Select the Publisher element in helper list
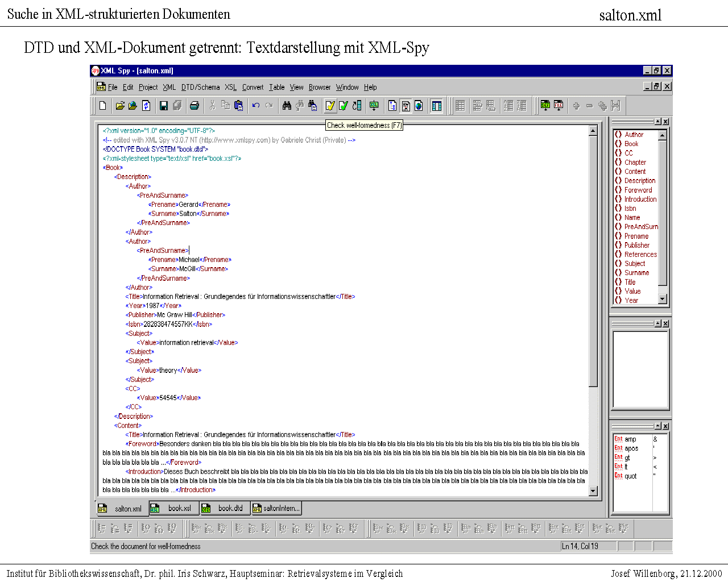Screen dimensions: 728x582 [636, 246]
